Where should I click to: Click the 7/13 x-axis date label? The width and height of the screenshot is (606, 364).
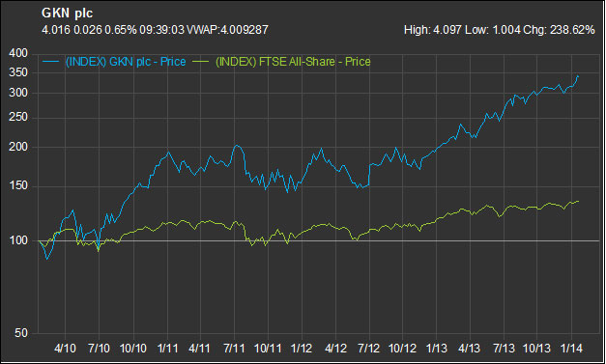[504, 349]
